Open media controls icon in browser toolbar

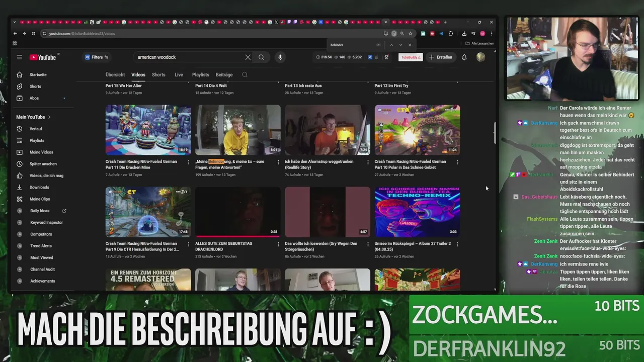click(x=473, y=34)
